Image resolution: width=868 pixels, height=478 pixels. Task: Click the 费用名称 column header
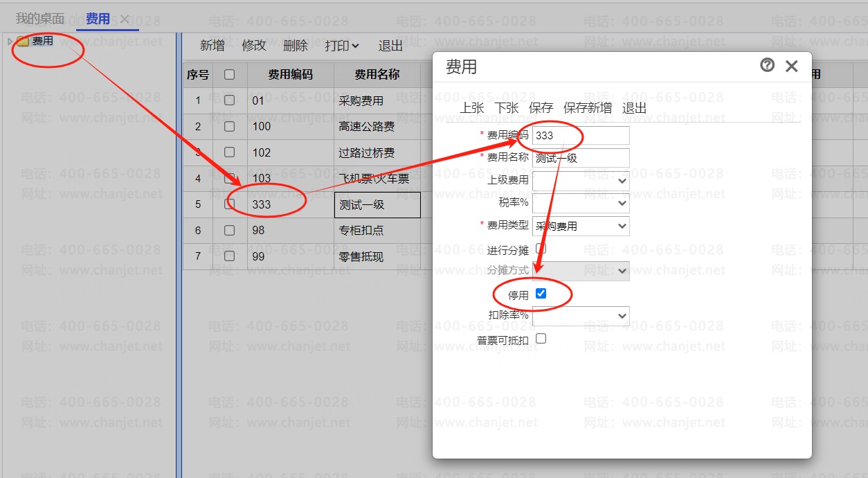[377, 75]
